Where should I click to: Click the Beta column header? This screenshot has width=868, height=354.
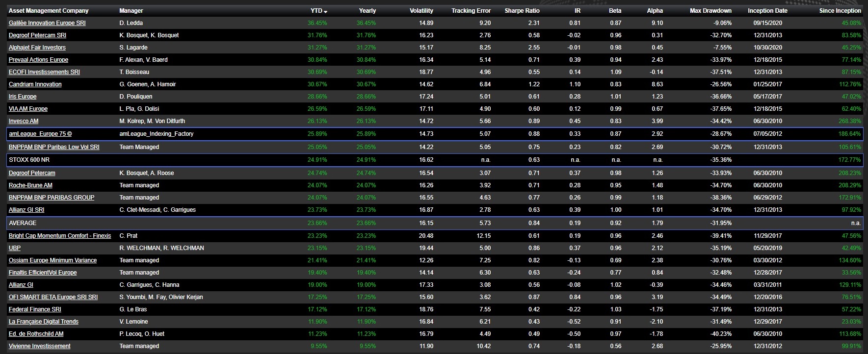(615, 11)
